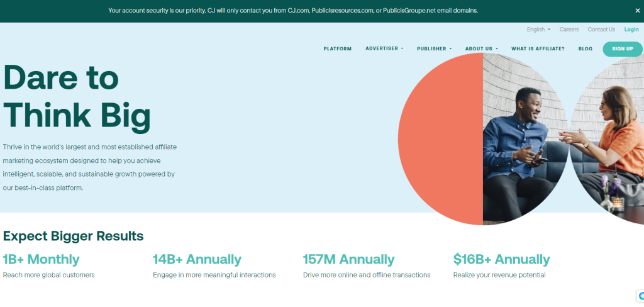The image size is (644, 307).
Task: Dismiss the account security banner
Action: point(638,11)
